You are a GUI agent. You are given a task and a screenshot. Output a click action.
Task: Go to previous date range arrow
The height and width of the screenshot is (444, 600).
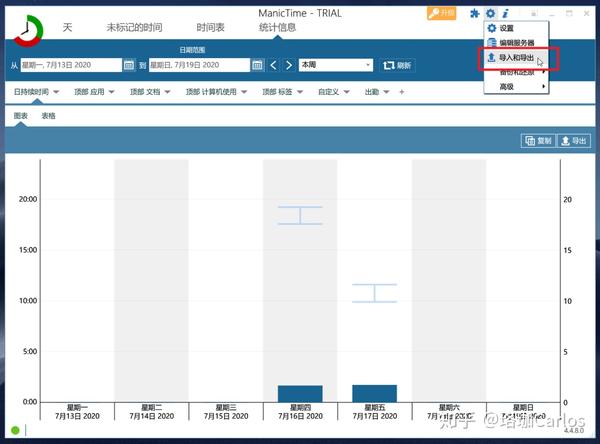[x=273, y=65]
